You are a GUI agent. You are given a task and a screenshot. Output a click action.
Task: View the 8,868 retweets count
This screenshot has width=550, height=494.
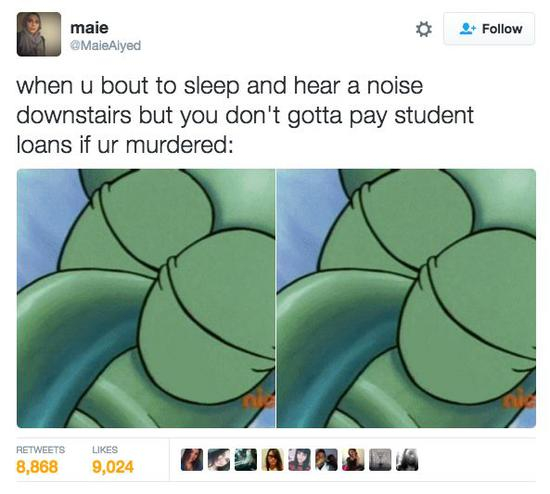37,467
